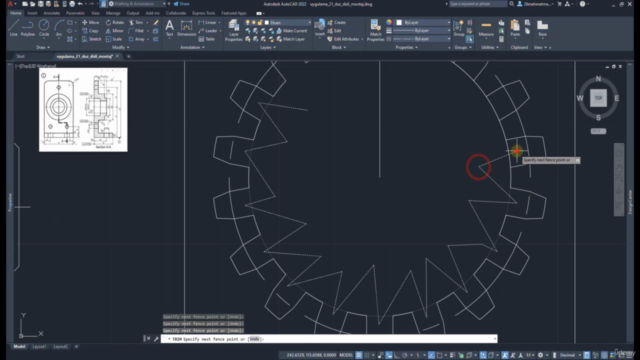The width and height of the screenshot is (640, 360).
Task: Switch to the Layout1 tab
Action: pyautogui.click(x=39, y=347)
